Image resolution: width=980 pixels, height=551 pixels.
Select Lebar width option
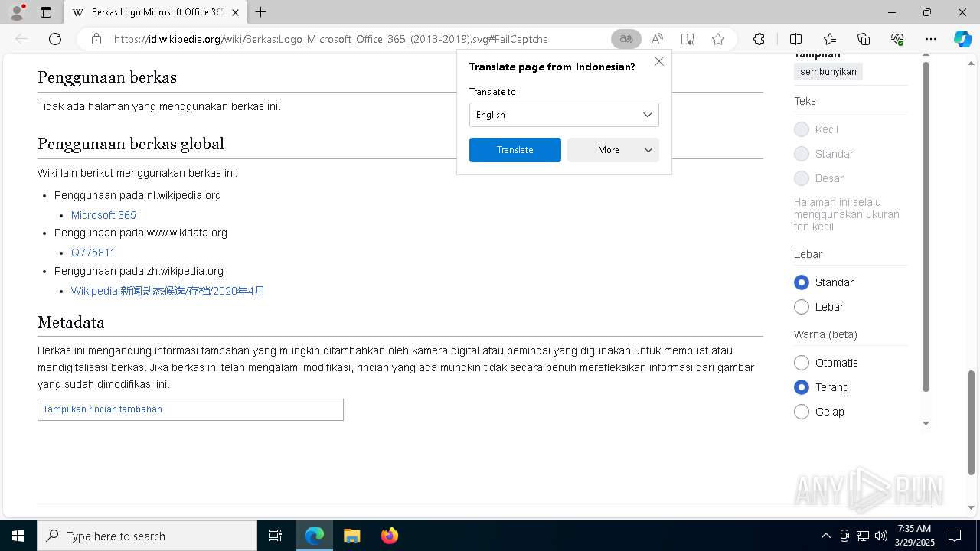[802, 307]
